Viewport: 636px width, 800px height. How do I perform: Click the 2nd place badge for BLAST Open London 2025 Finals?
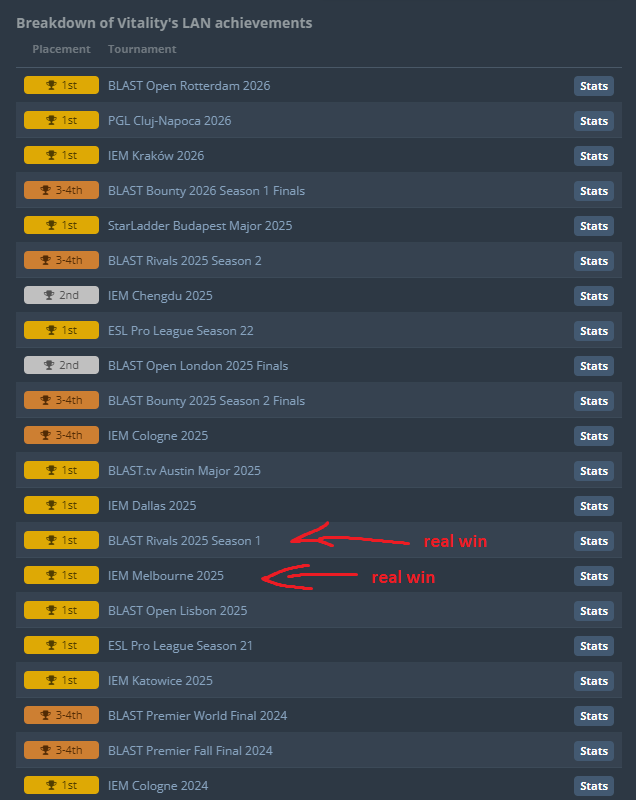pos(61,365)
